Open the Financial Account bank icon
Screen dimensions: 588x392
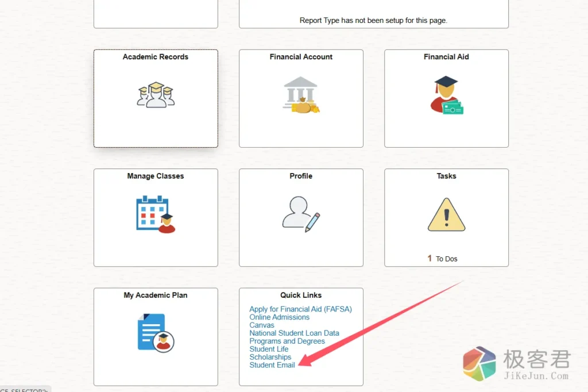(x=301, y=95)
